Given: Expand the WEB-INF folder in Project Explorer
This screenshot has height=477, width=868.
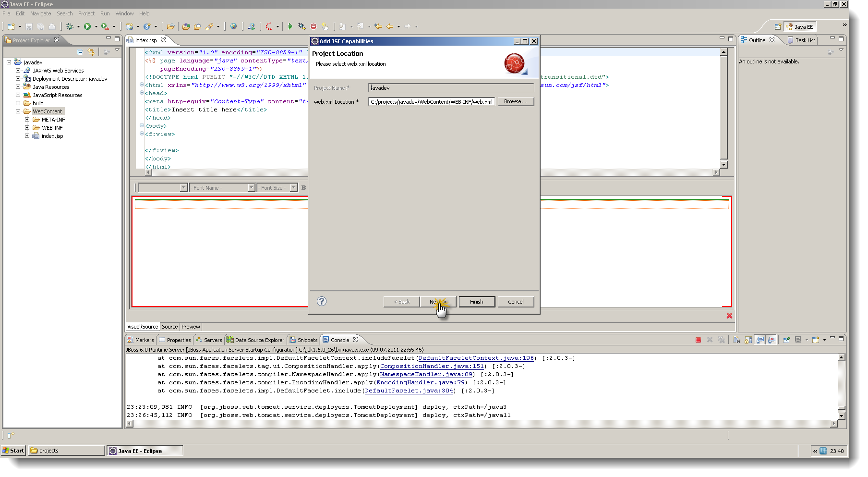Looking at the screenshot, I should click(27, 127).
